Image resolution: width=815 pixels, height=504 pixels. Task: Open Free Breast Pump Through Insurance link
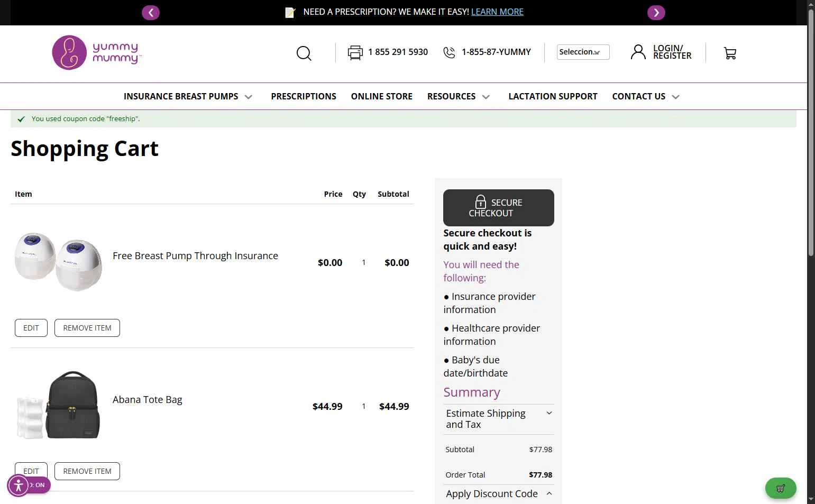(195, 255)
